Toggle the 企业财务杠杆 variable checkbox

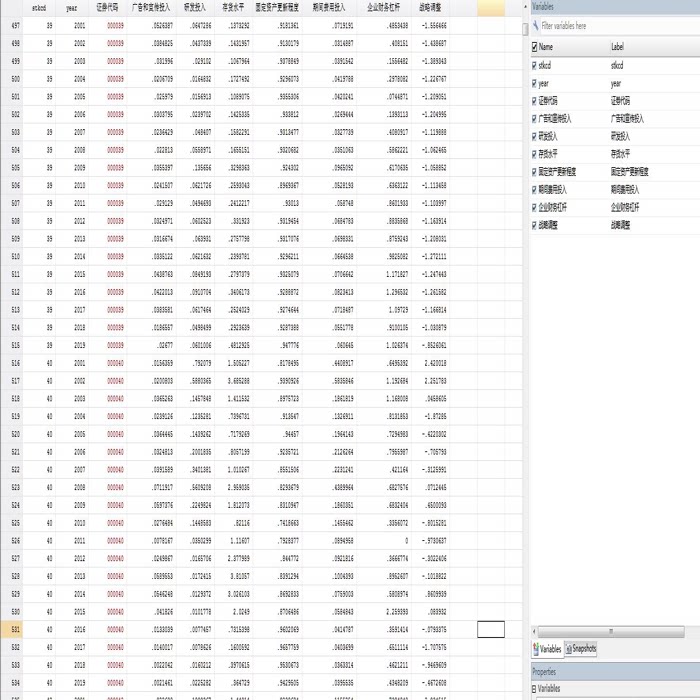(x=534, y=208)
